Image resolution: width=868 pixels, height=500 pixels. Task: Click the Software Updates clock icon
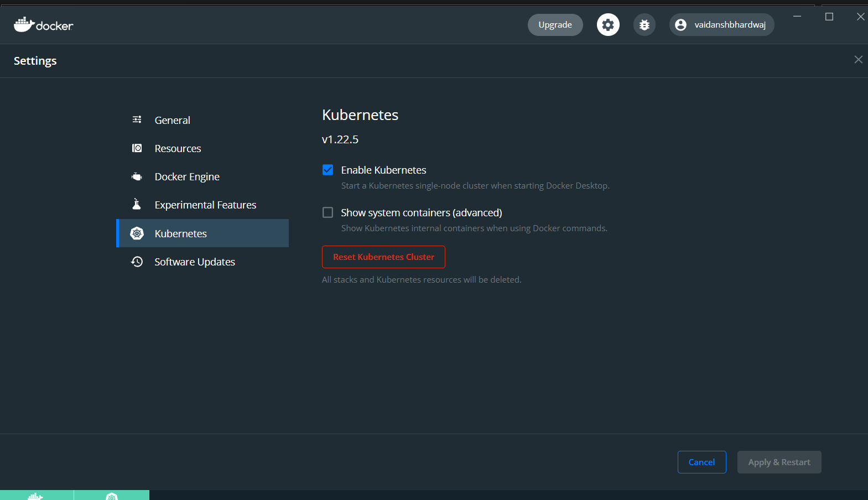point(137,262)
